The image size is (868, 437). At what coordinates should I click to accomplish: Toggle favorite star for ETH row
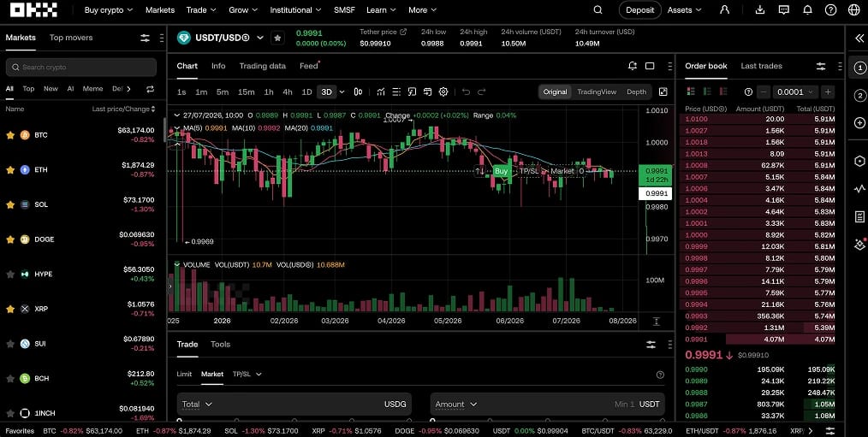click(10, 170)
